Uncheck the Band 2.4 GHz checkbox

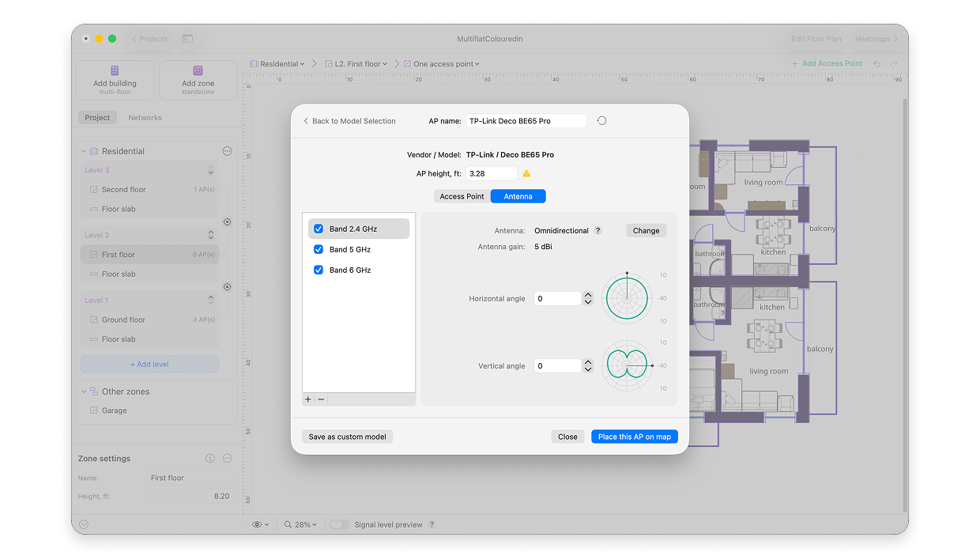coord(318,229)
